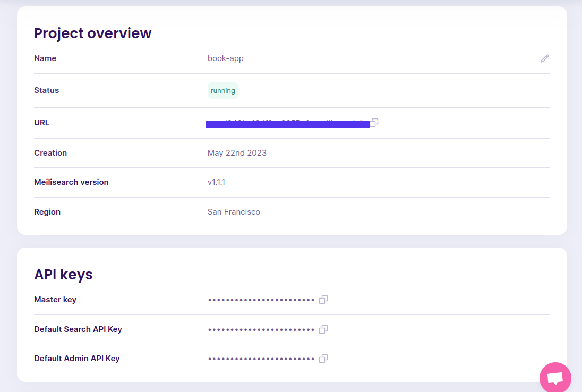Image resolution: width=582 pixels, height=392 pixels.
Task: Copy the Master key
Action: coord(323,300)
